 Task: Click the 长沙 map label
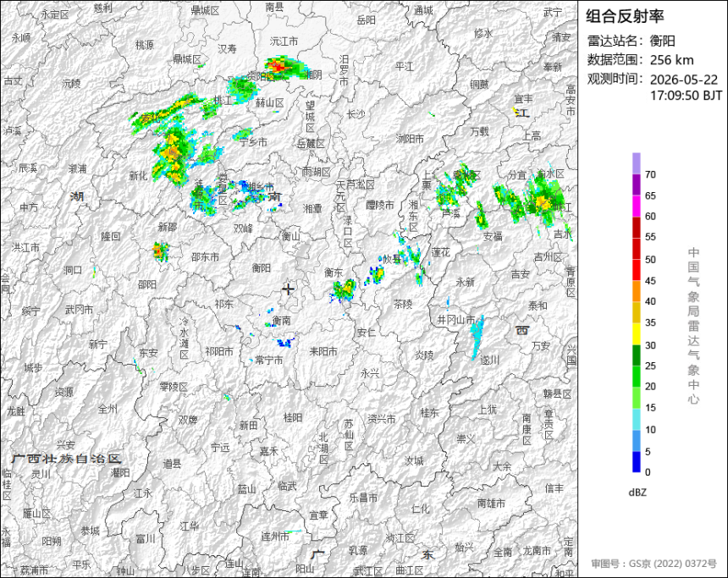tap(356, 113)
